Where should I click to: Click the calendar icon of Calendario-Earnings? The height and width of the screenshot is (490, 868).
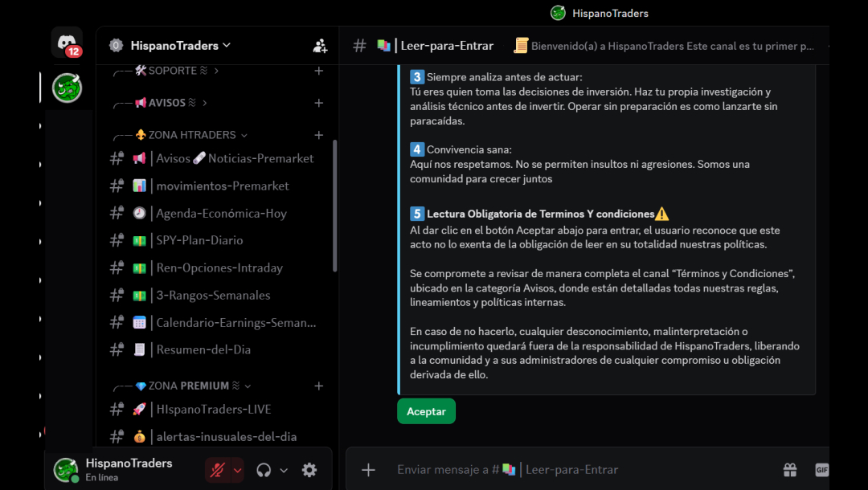[140, 322]
